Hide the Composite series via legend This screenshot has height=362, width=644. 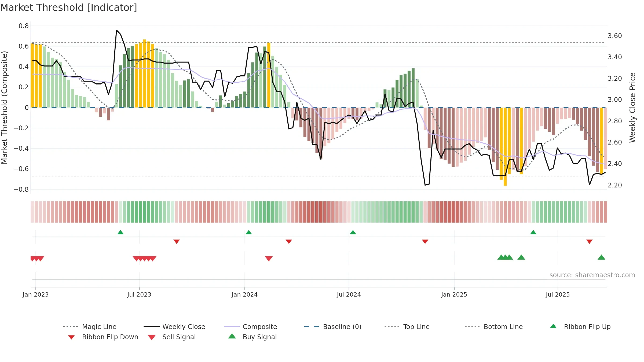(x=250, y=327)
